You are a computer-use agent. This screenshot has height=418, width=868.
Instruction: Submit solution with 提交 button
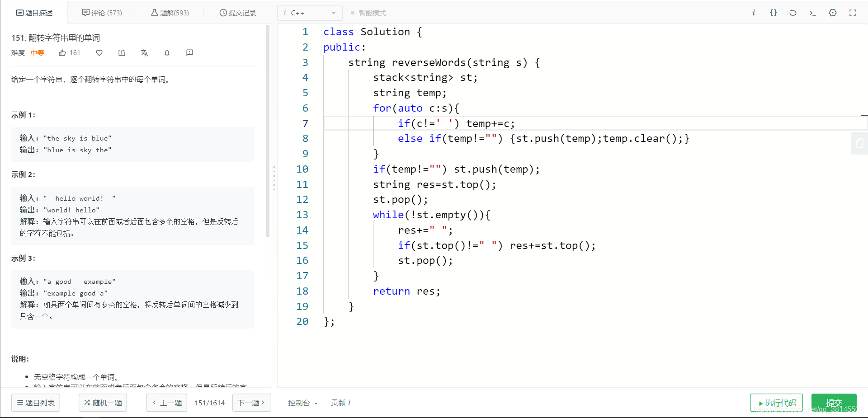[834, 403]
